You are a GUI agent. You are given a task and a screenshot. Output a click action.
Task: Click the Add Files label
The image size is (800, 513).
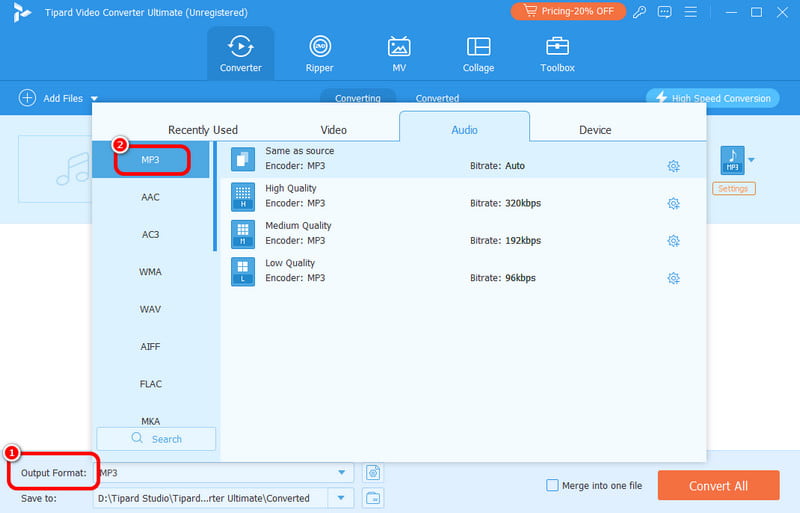pyautogui.click(x=63, y=98)
